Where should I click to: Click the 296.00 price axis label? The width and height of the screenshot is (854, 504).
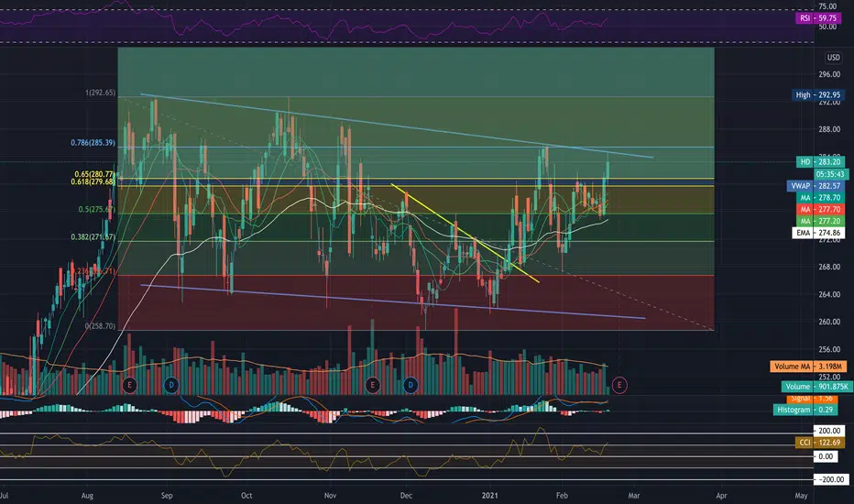pyautogui.click(x=829, y=74)
